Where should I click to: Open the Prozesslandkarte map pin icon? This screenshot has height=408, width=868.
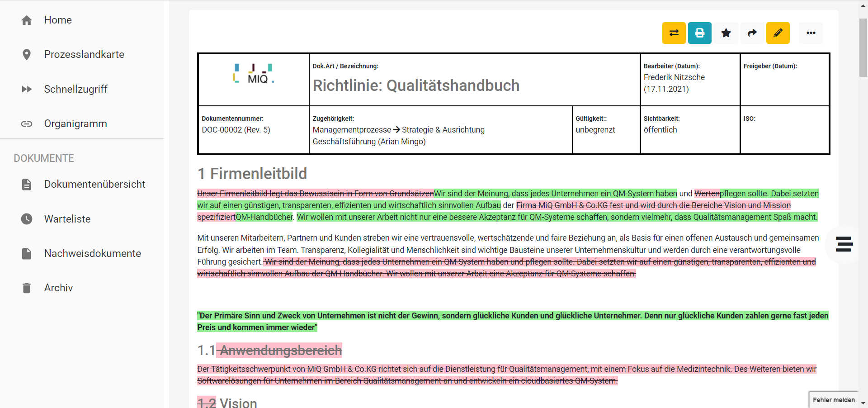pos(27,54)
